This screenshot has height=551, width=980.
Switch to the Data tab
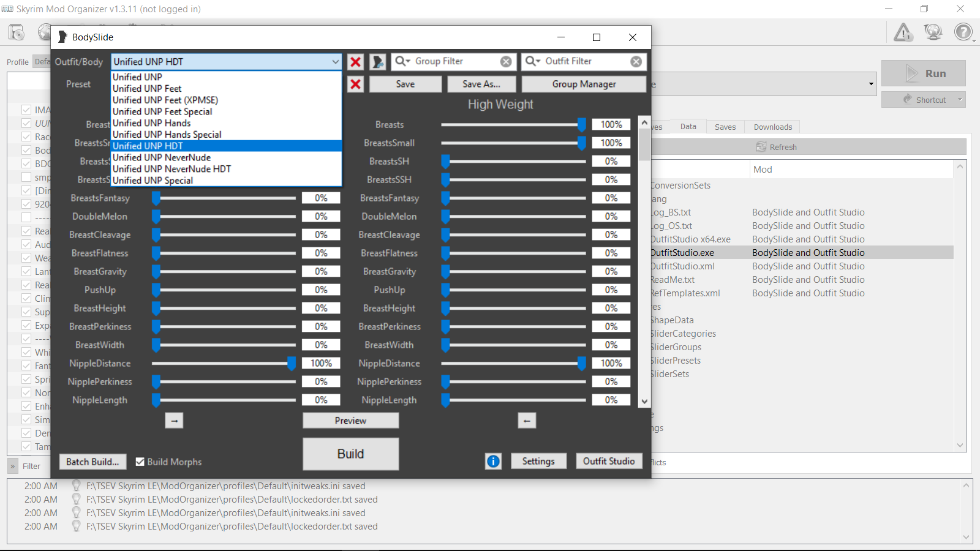click(688, 127)
